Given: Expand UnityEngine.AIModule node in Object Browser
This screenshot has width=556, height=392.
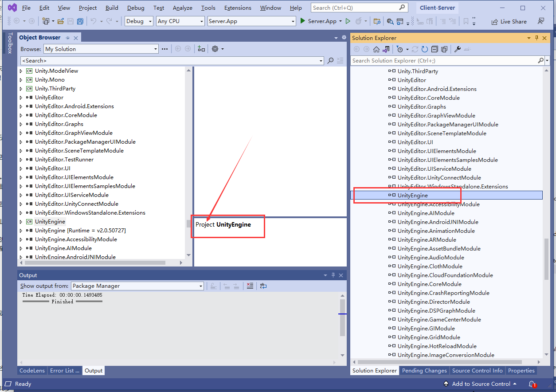Looking at the screenshot, I should pos(21,248).
